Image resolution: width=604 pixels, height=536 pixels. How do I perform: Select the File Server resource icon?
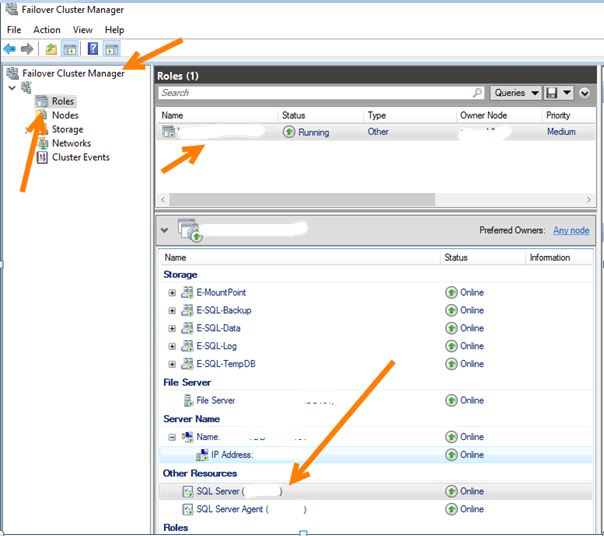click(x=188, y=400)
